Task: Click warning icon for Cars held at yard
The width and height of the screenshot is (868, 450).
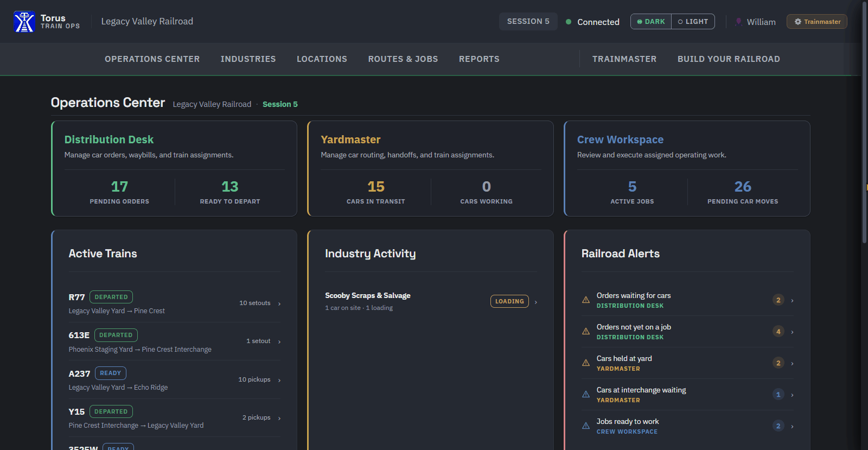Action: pos(586,363)
